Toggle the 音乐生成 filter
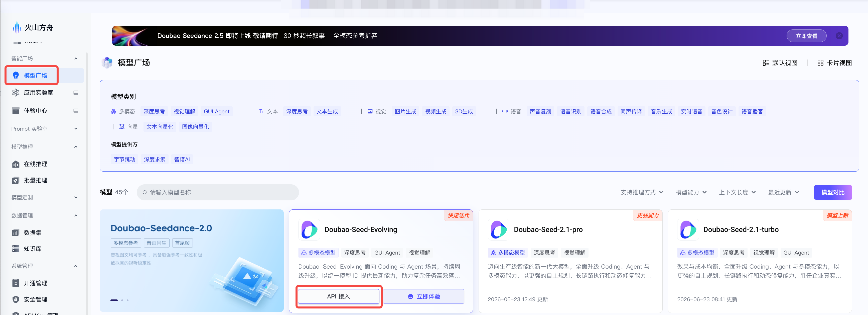The width and height of the screenshot is (868, 315). [661, 111]
